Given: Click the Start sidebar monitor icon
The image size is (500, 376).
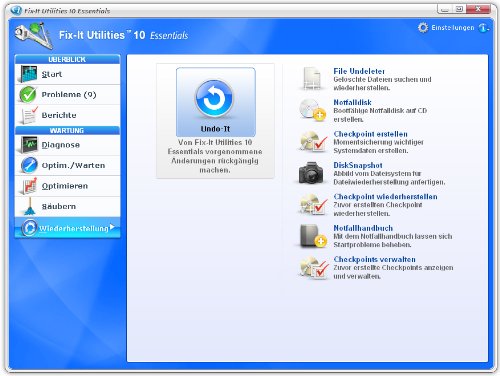Looking at the screenshot, I should pos(28,74).
